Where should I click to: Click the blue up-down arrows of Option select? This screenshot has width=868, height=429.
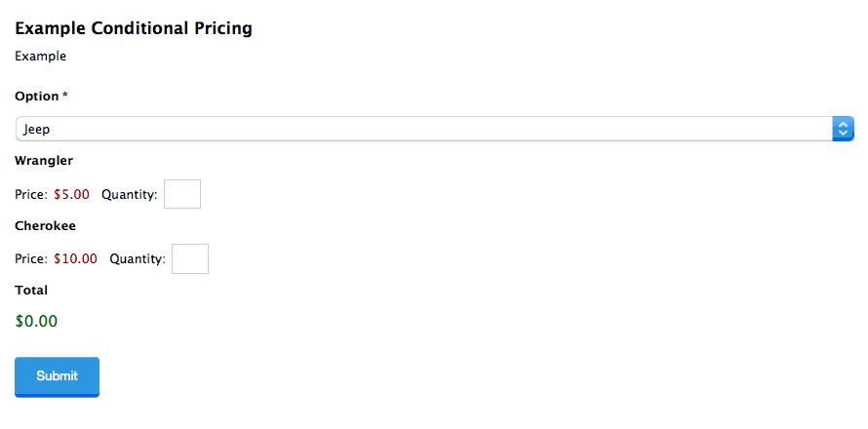pyautogui.click(x=843, y=129)
